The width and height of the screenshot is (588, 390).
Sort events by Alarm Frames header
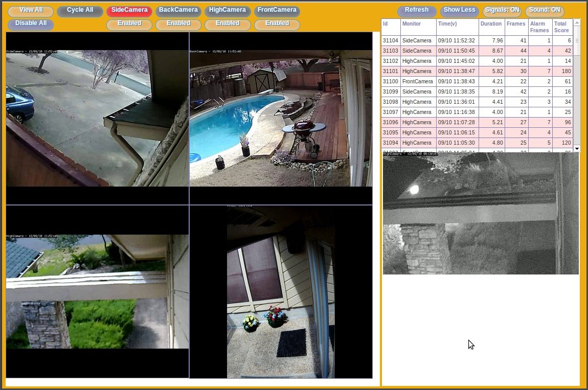[539, 27]
